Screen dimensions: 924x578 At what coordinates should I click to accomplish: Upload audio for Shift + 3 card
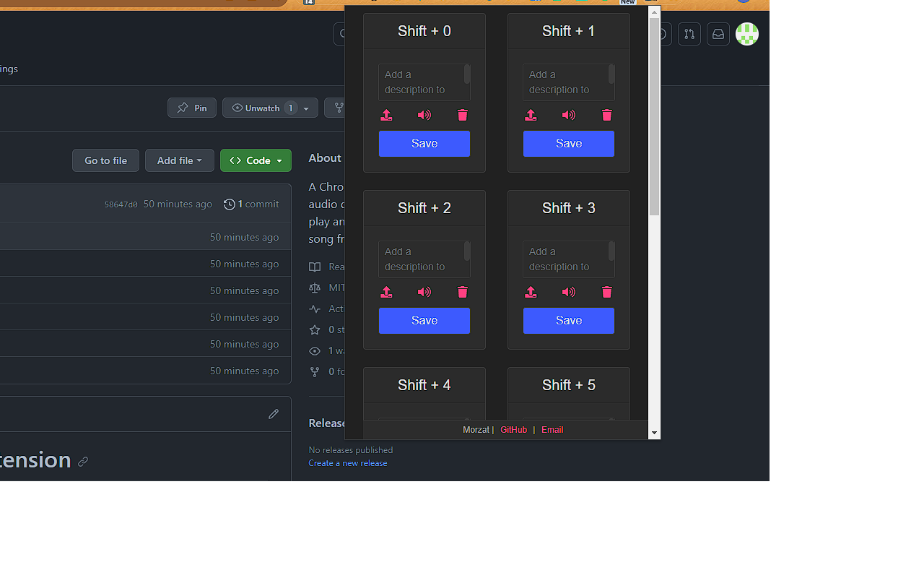(x=531, y=292)
